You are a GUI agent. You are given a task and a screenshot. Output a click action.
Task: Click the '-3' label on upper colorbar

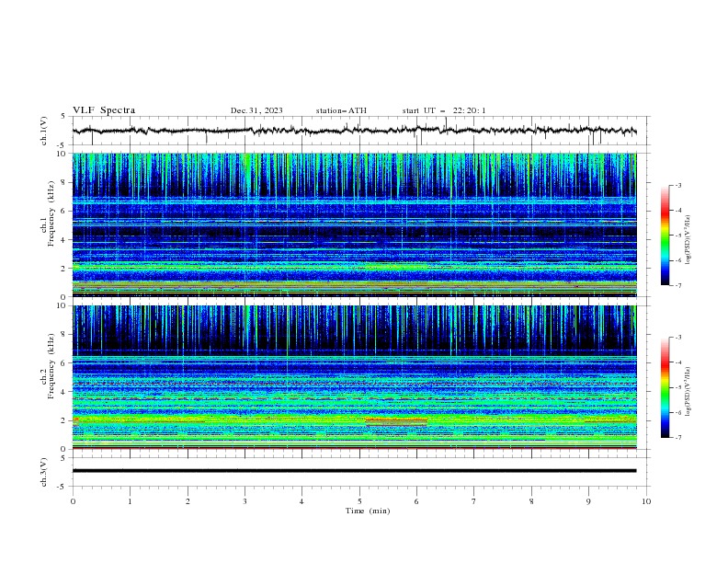click(677, 185)
